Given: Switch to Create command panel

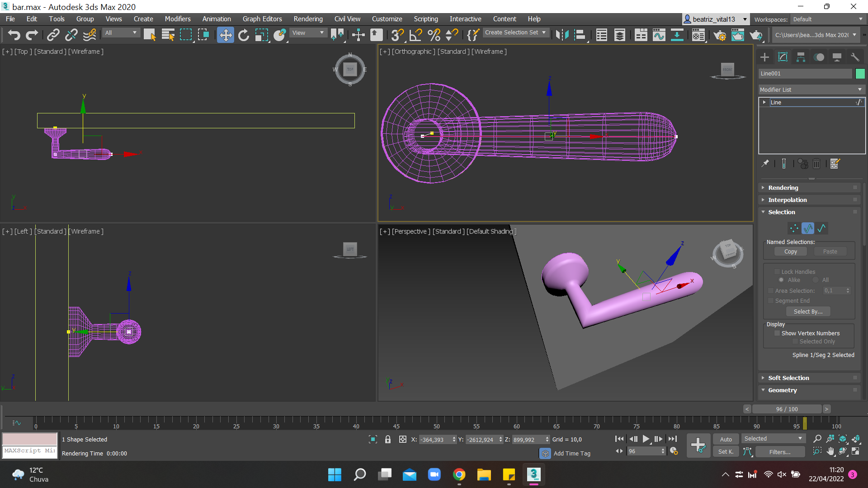Looking at the screenshot, I should point(764,57).
